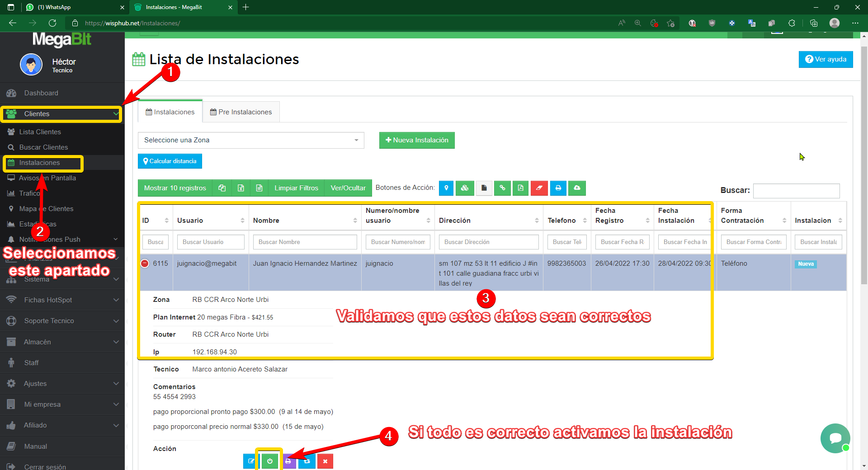Click the red delete button under Acción

[x=325, y=461]
